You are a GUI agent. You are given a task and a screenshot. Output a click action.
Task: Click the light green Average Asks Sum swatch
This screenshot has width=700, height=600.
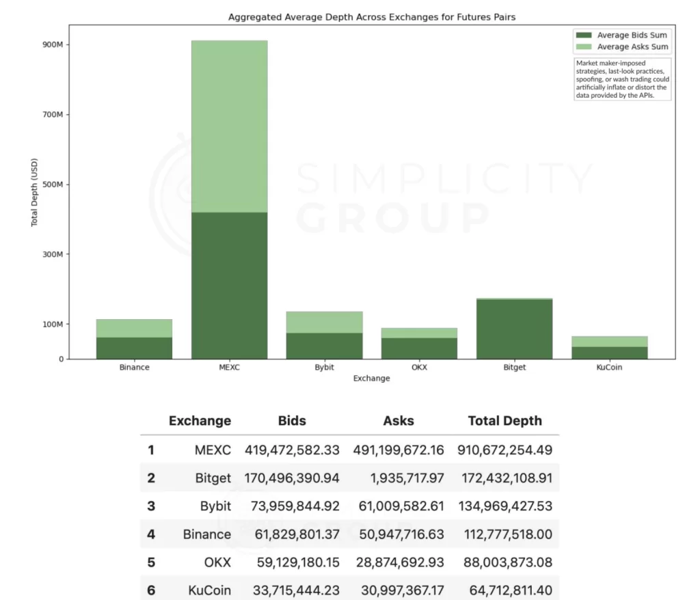[x=584, y=46]
